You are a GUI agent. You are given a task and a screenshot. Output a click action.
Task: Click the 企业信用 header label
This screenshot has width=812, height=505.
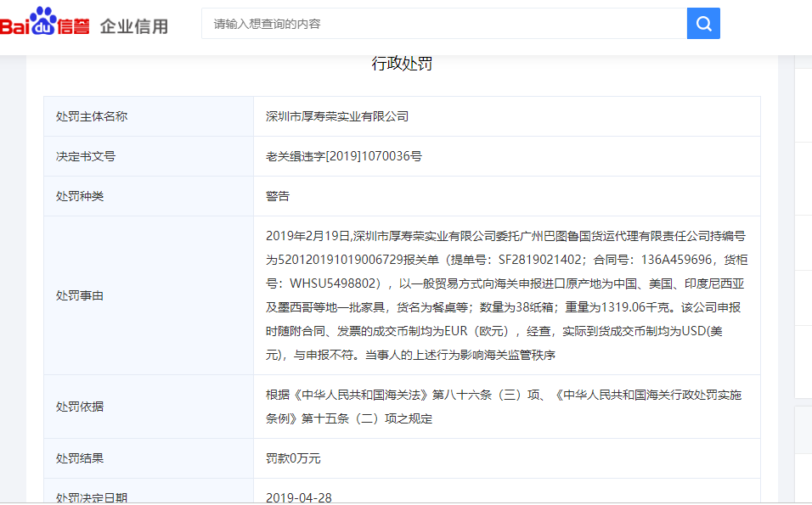pos(134,25)
